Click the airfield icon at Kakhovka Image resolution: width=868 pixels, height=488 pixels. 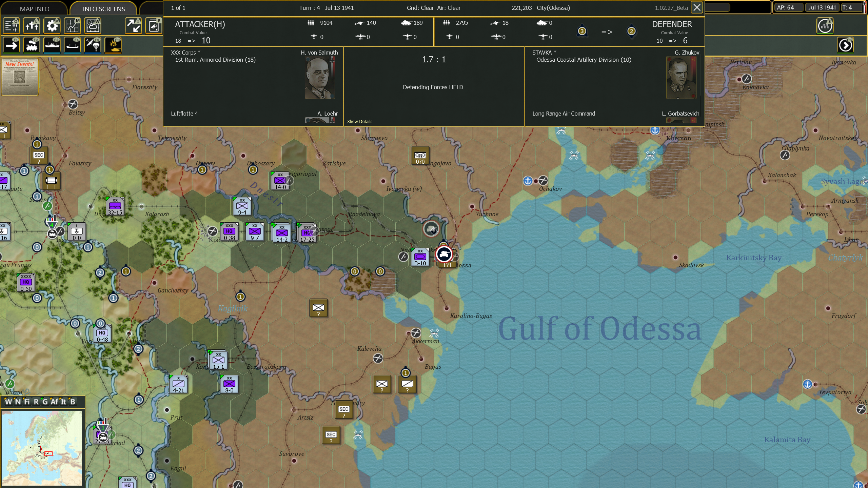coord(746,79)
